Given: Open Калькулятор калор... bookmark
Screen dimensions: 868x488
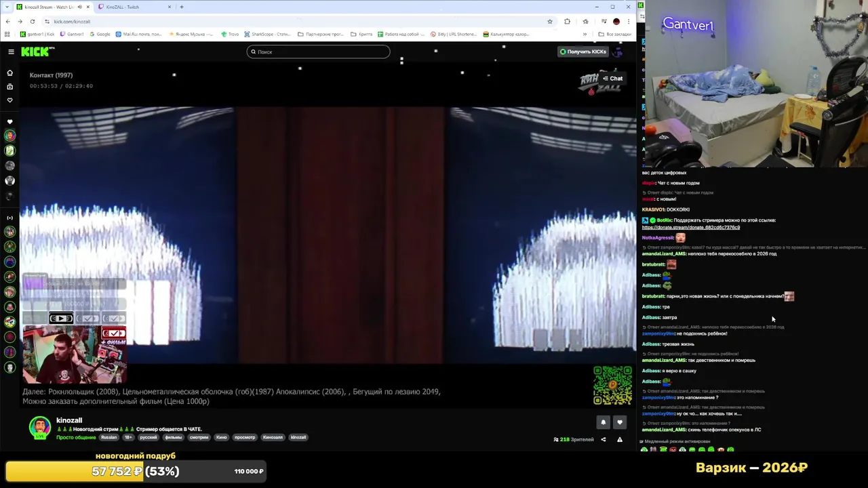Looking at the screenshot, I should pos(506,34).
